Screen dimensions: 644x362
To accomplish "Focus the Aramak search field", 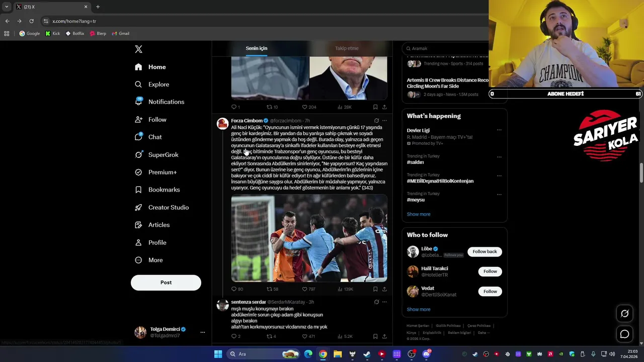I will point(448,48).
